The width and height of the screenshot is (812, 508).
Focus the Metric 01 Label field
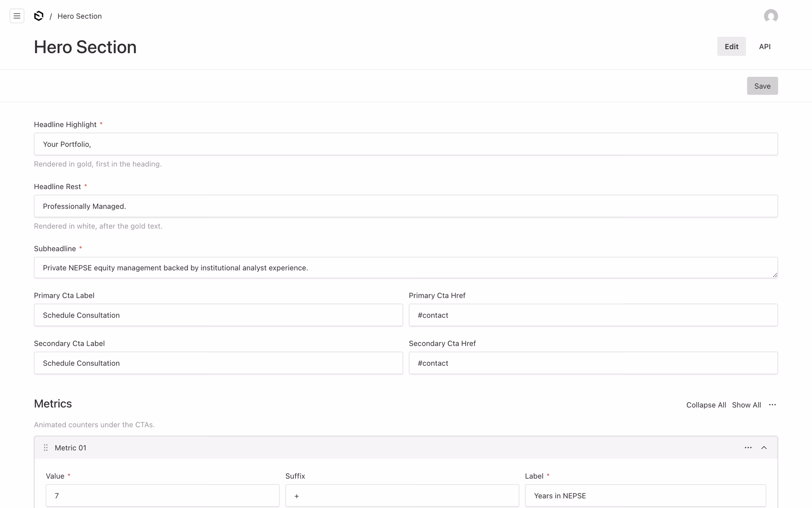click(645, 495)
